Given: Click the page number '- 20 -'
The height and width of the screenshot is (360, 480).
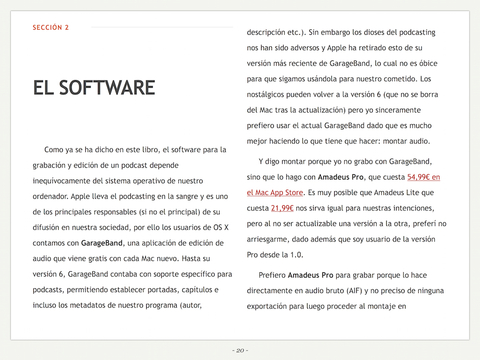Looking at the screenshot, I should [x=240, y=350].
